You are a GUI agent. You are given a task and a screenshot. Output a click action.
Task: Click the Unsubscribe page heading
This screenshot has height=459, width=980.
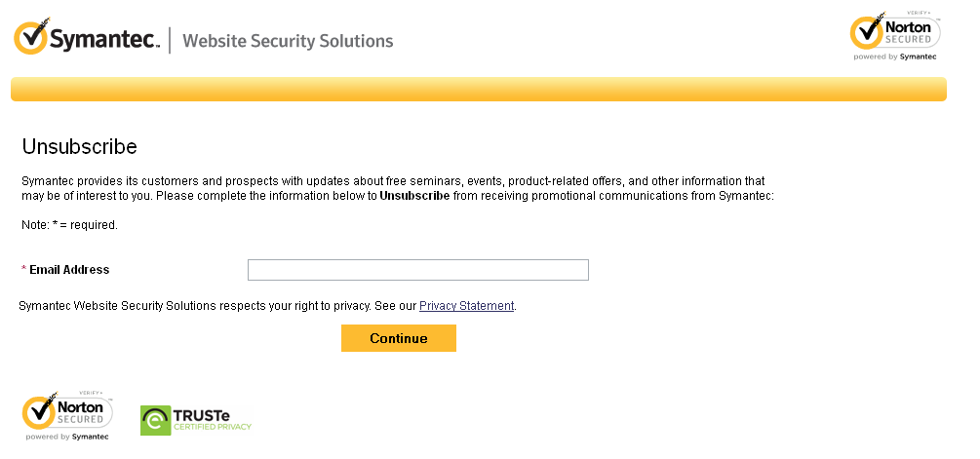click(79, 147)
